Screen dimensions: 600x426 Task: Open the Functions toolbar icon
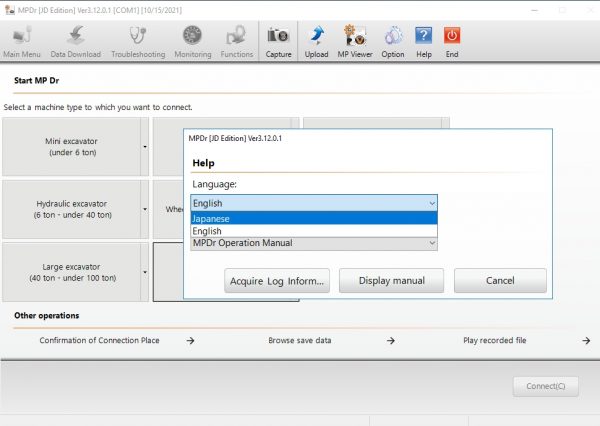tap(236, 41)
